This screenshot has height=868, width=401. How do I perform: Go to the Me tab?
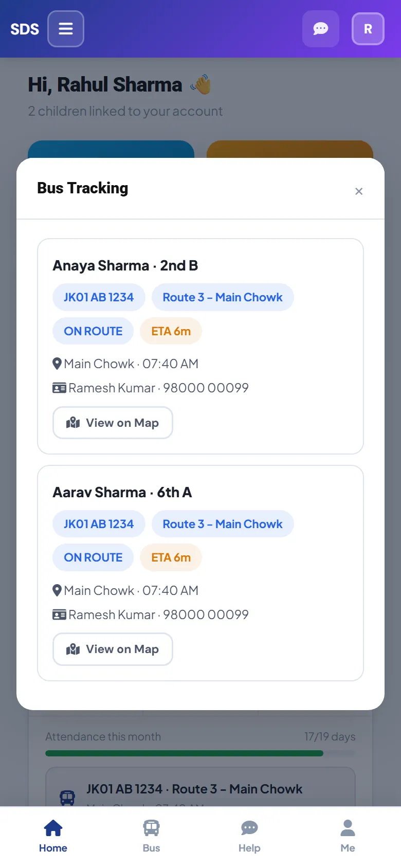[348, 837]
